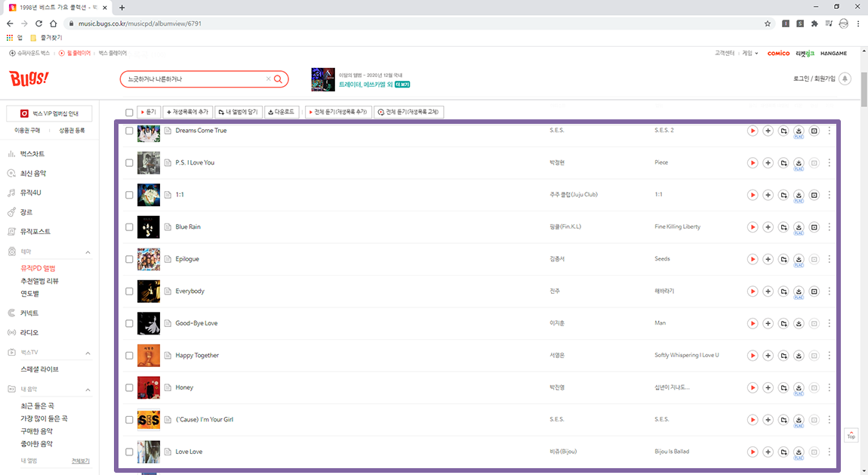Focus the Bugs search input field
868x475 pixels.
point(195,79)
